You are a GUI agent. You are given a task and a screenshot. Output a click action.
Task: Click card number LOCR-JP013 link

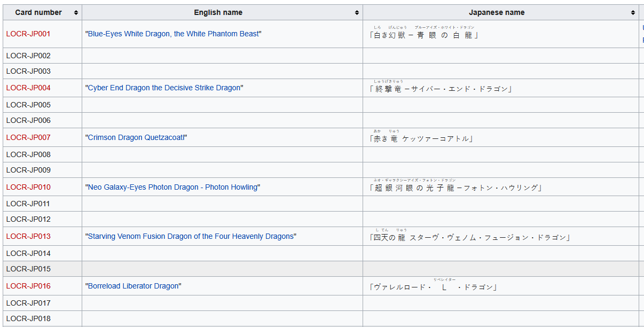pyautogui.click(x=28, y=236)
